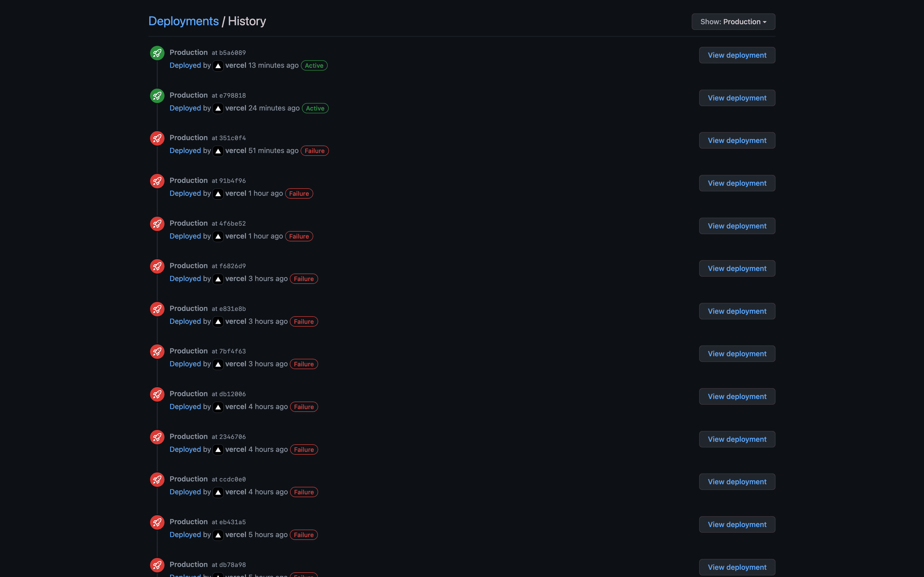Image resolution: width=924 pixels, height=577 pixels.
Task: Click Vercel triangle avatar on b5a6089 row
Action: (218, 66)
